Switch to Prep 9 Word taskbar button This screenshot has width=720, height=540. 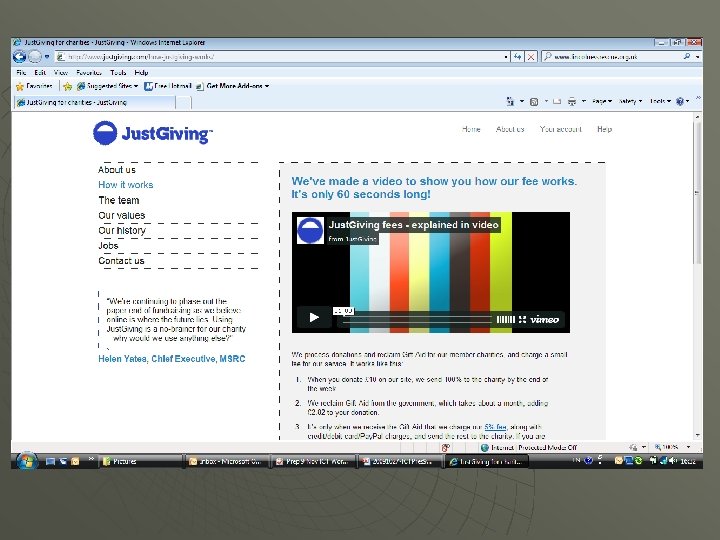pos(314,461)
